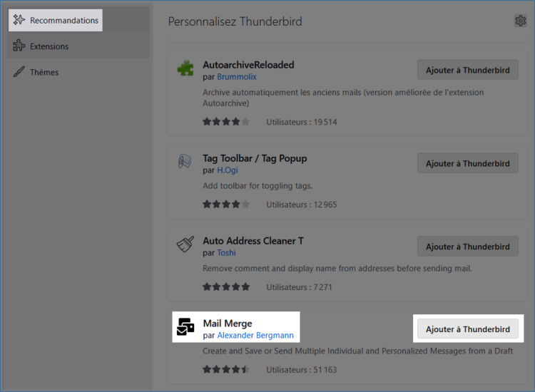The height and width of the screenshot is (392, 535).
Task: Add AutoarchiveReloaded to Thunderbird
Action: tap(467, 71)
